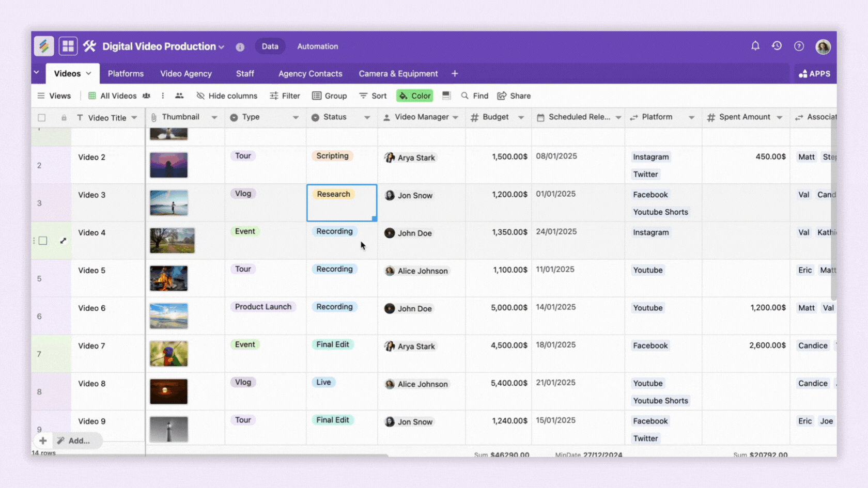
Task: Switch to the Automation tab
Action: pyautogui.click(x=317, y=46)
